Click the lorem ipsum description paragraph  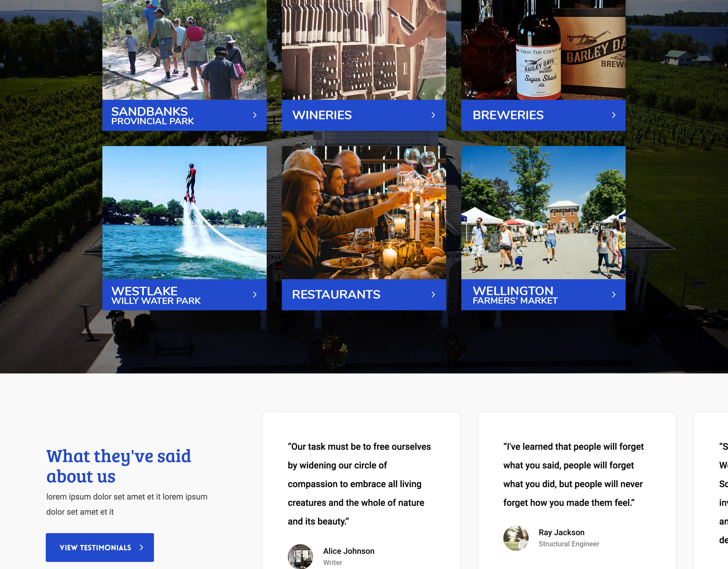127,504
